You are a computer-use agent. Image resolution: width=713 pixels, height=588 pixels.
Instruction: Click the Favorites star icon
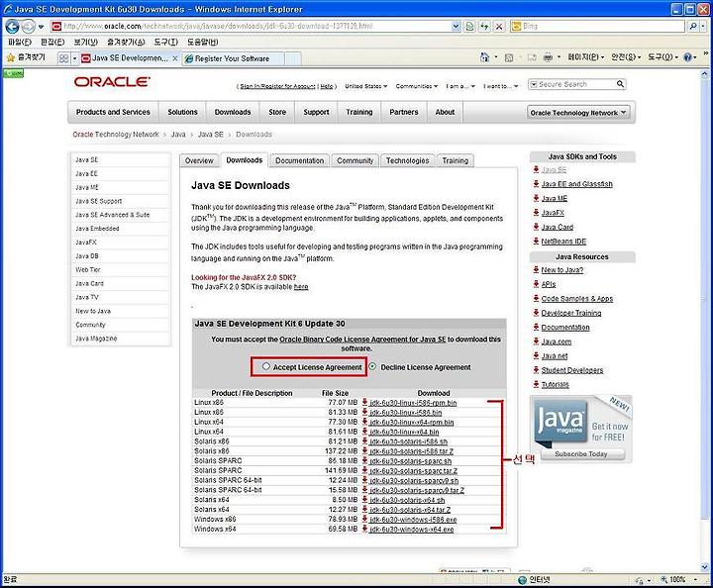(11, 57)
